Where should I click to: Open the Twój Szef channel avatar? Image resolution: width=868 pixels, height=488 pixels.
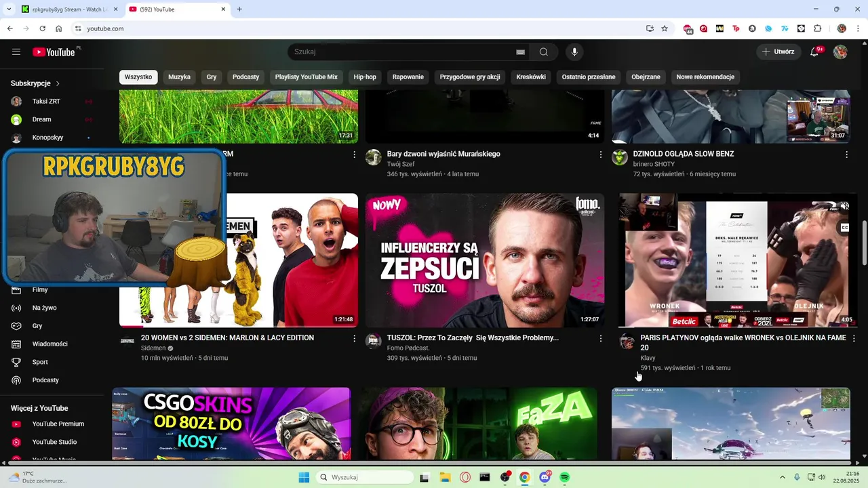373,158
